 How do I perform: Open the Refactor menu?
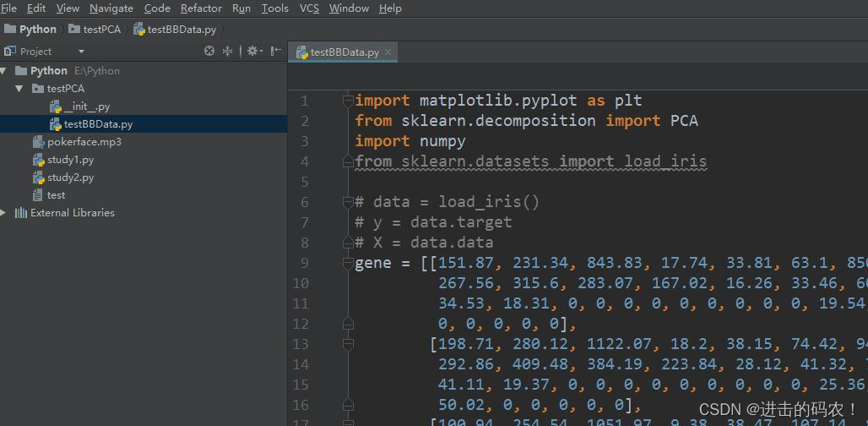[201, 8]
